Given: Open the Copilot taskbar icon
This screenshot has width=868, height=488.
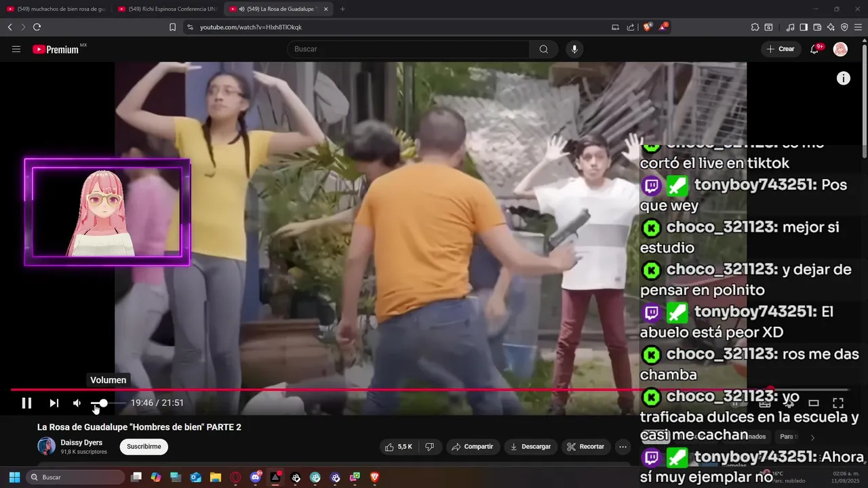Looking at the screenshot, I should tap(156, 477).
